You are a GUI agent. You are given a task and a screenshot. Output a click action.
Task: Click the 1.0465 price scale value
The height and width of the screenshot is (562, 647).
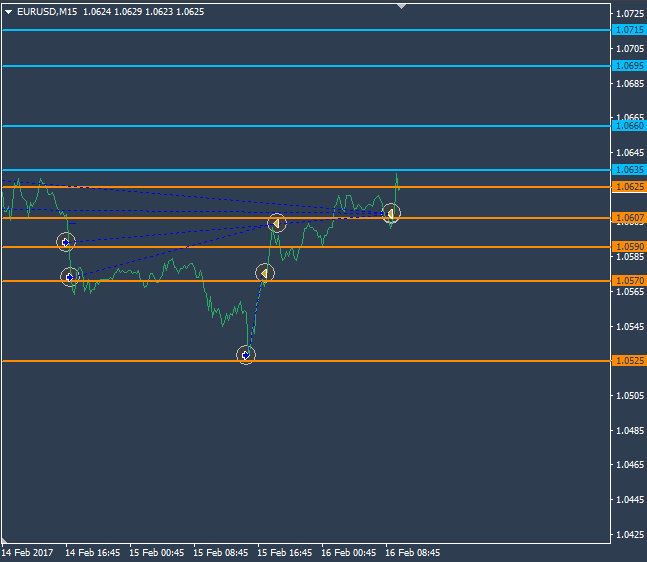630,465
